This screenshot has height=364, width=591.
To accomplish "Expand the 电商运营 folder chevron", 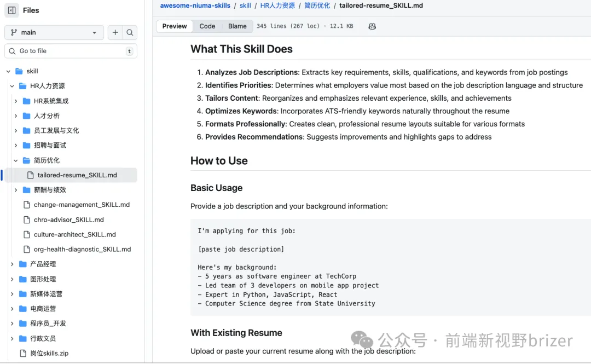I will tap(12, 309).
